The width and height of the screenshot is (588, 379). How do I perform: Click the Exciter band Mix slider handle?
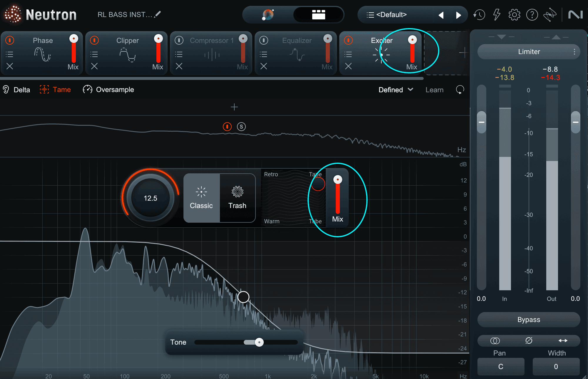coord(338,179)
